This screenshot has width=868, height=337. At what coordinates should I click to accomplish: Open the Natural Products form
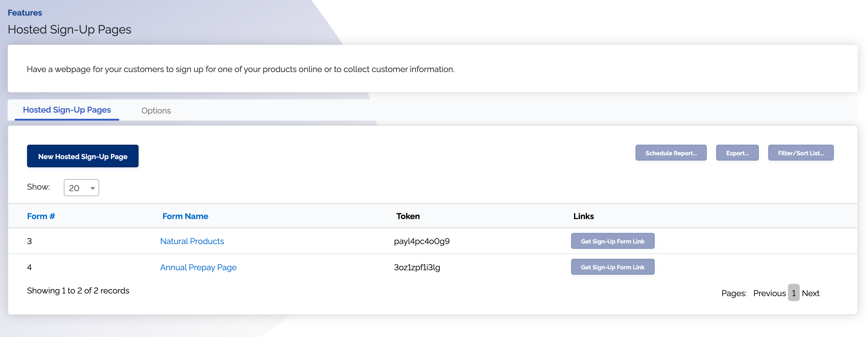click(x=192, y=241)
